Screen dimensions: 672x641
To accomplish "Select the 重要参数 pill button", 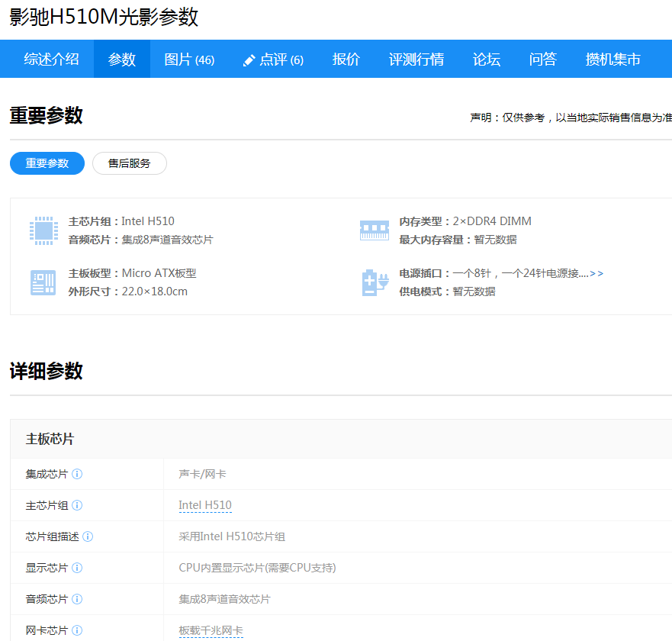I will coord(47,163).
